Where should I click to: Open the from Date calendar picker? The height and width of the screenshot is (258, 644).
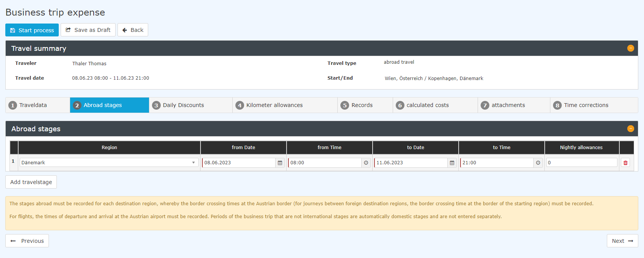tap(280, 163)
